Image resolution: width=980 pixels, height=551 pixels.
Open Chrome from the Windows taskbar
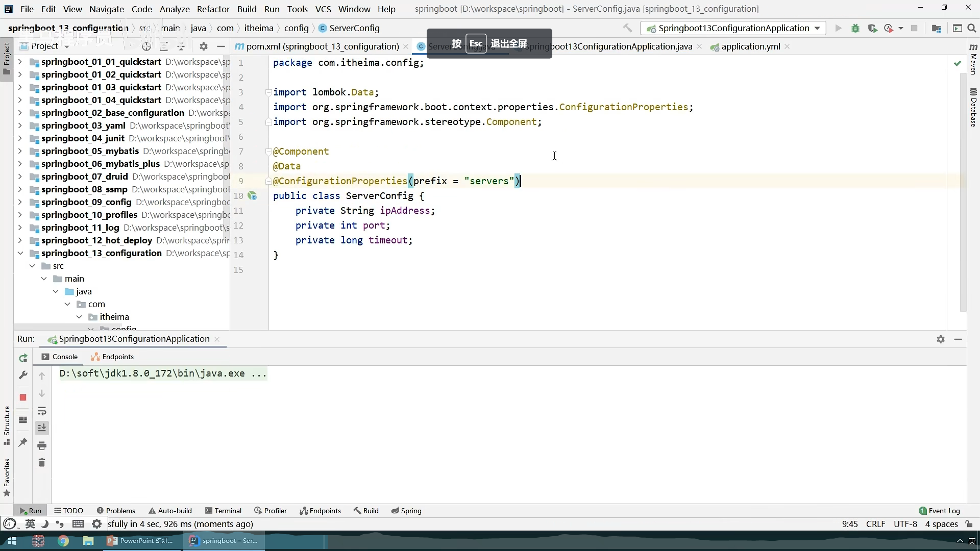click(x=63, y=541)
